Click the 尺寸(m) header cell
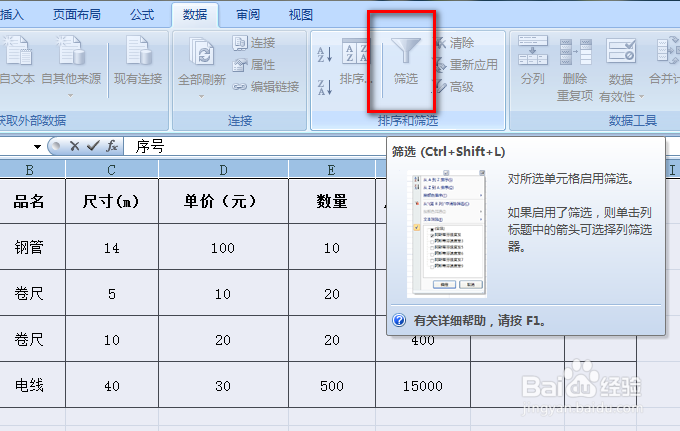The height and width of the screenshot is (431, 680). 112,201
